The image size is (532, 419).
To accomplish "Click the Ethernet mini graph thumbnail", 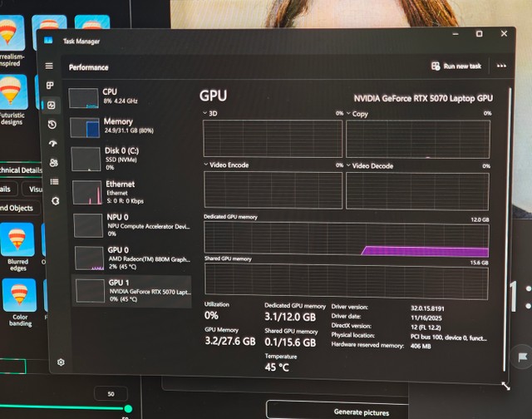I will pos(87,193).
